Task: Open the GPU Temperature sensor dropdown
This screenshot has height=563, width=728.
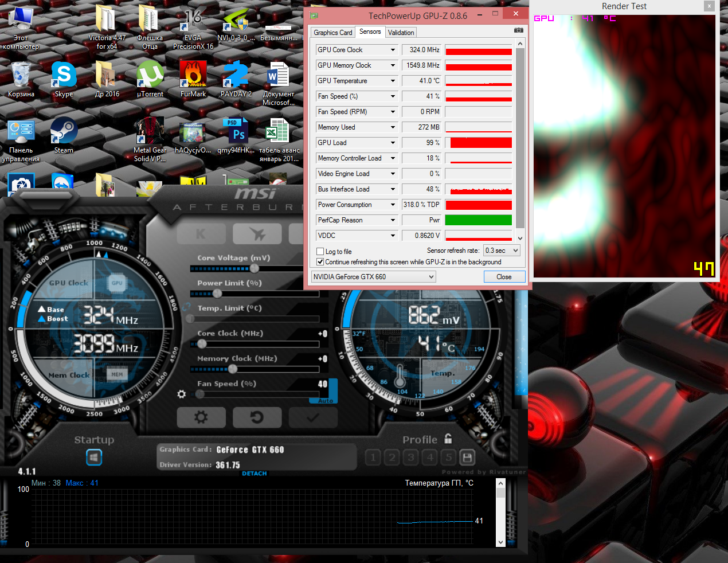Action: coord(393,81)
